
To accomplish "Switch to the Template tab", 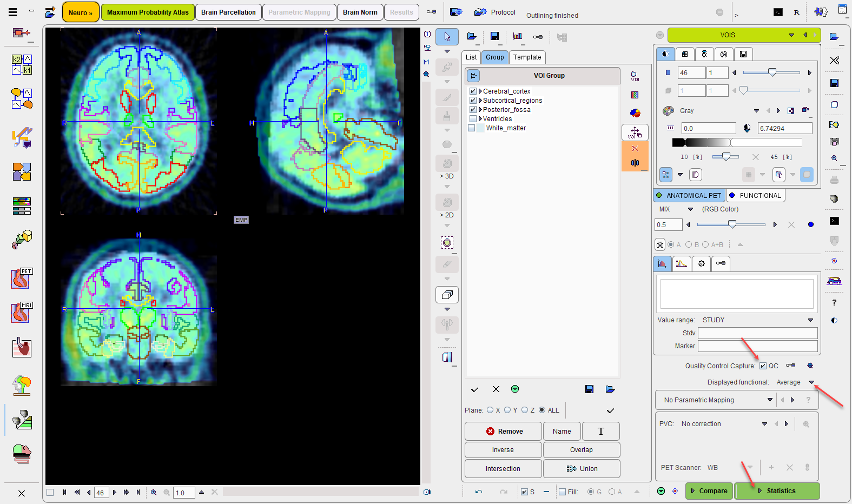I will (x=527, y=57).
